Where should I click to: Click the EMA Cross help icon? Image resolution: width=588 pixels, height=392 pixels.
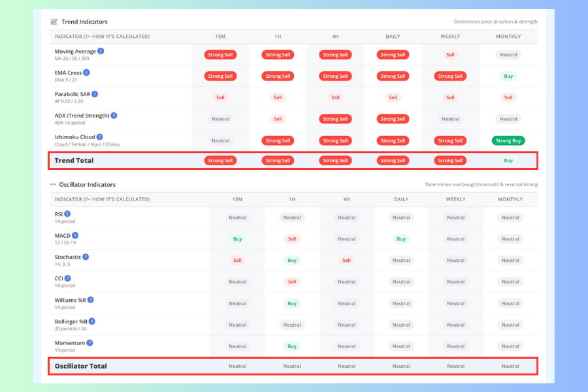coord(86,73)
